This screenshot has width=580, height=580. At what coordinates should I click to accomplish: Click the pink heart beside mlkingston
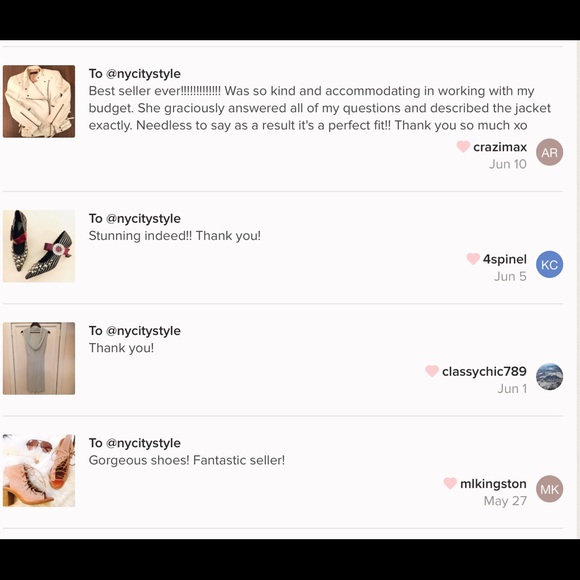pyautogui.click(x=450, y=483)
